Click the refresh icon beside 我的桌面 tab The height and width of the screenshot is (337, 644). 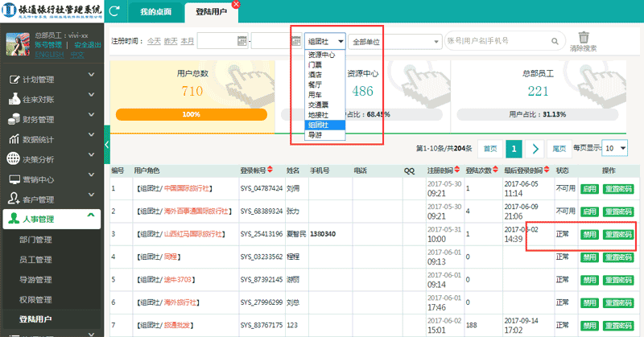[114, 11]
